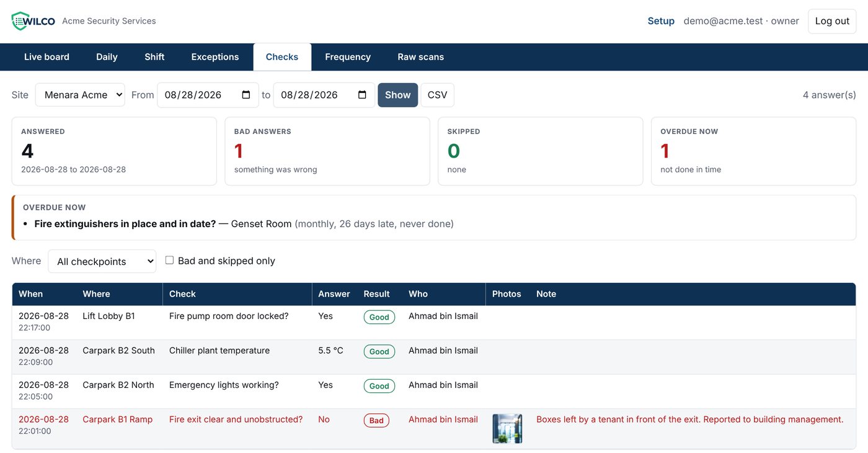
Task: Click the Wilco shield logo
Action: point(33,21)
